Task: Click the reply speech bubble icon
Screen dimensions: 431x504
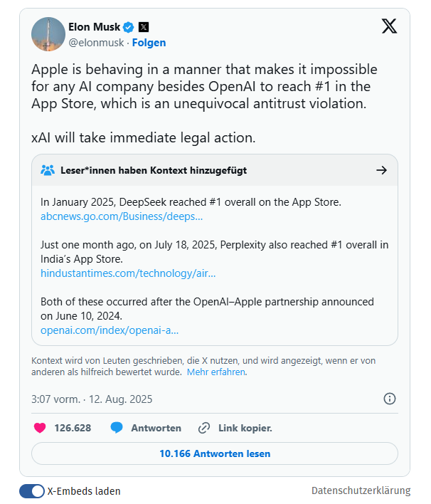Action: tap(117, 428)
